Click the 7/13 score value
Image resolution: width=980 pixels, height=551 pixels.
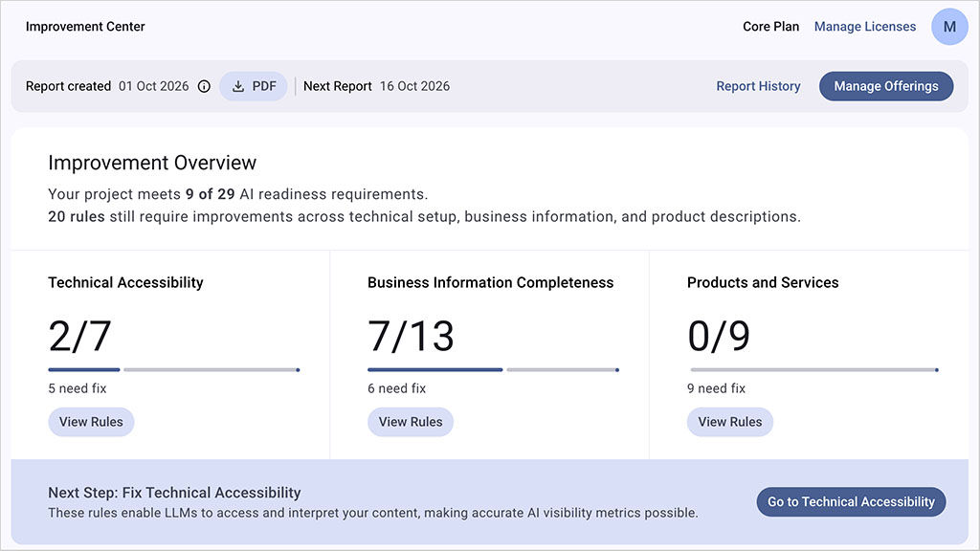coord(411,336)
